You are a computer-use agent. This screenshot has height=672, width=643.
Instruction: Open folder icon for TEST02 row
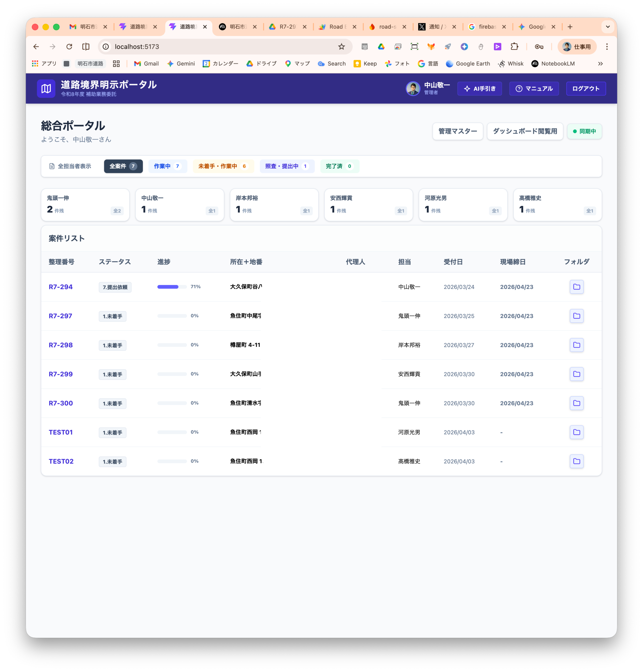[577, 461]
